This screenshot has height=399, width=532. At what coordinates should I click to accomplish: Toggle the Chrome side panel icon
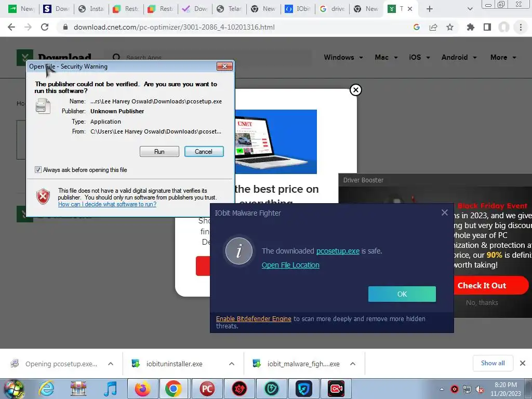(x=487, y=27)
